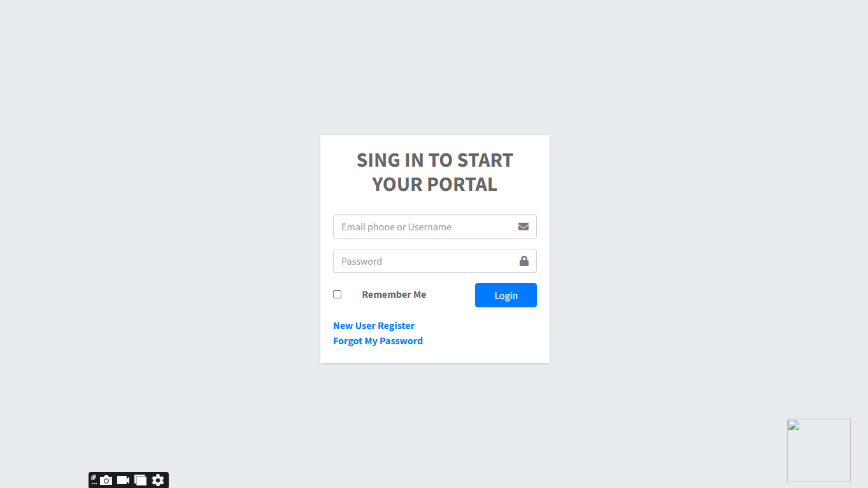Tick the Remember Me checkbox
This screenshot has height=488, width=868.
(x=338, y=294)
